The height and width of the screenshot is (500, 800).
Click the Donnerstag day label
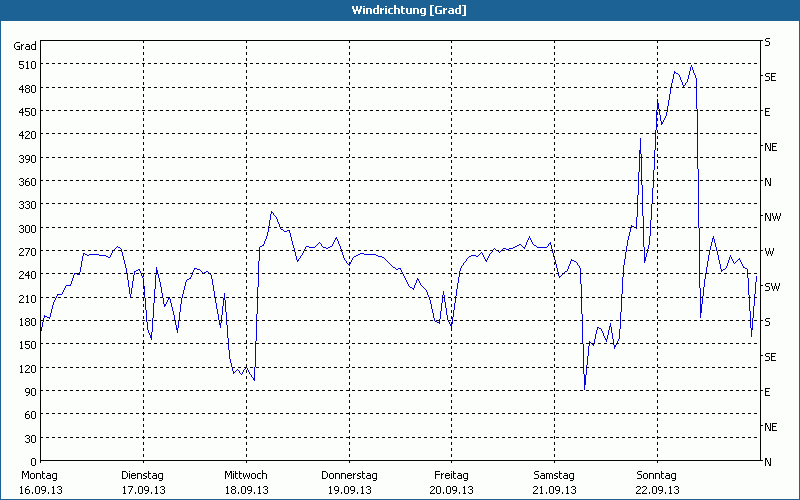click(x=349, y=476)
